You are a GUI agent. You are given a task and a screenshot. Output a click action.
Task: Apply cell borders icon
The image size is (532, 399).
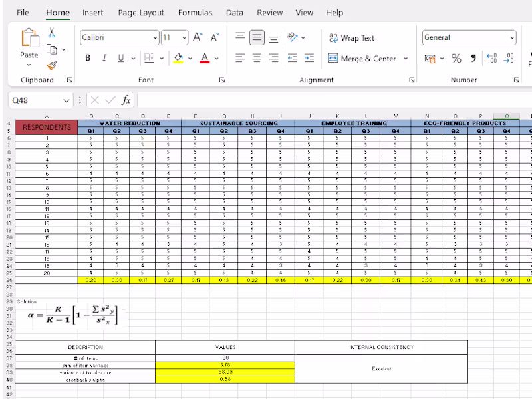click(149, 58)
